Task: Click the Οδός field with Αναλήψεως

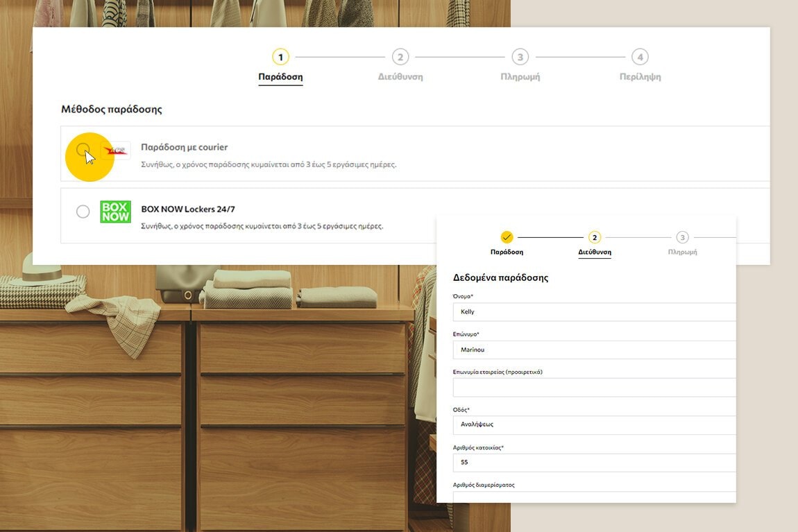Action: point(594,424)
